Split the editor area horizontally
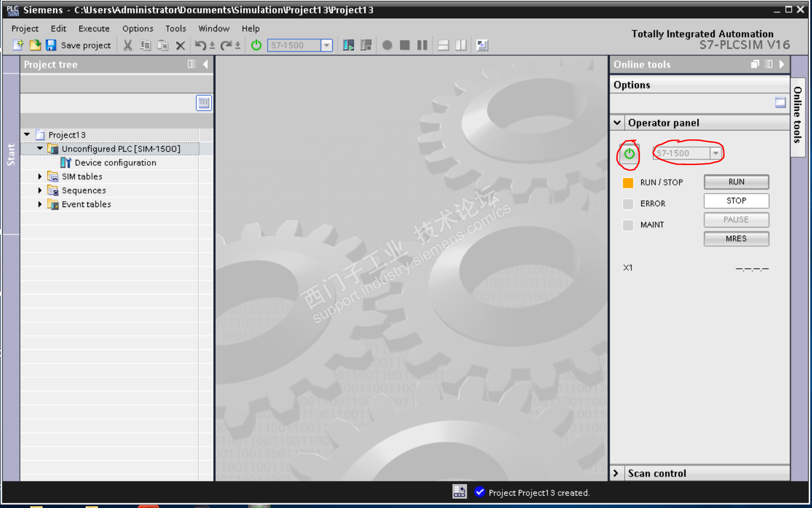Viewport: 812px width, 508px height. (443, 45)
